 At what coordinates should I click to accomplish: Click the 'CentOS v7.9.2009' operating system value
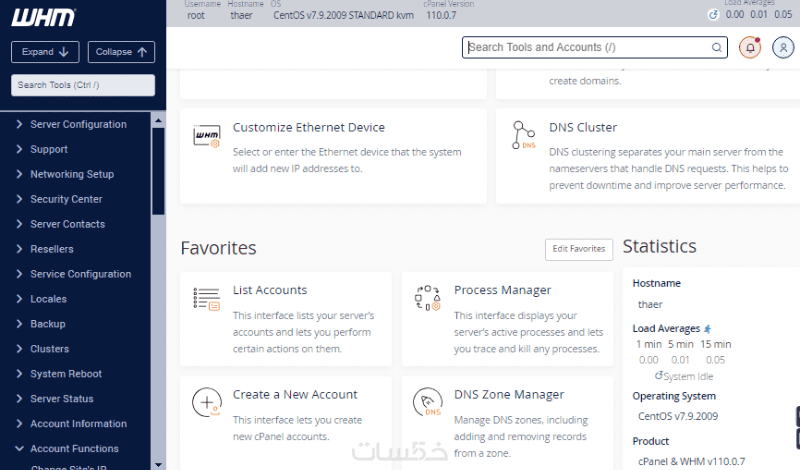[x=678, y=416]
